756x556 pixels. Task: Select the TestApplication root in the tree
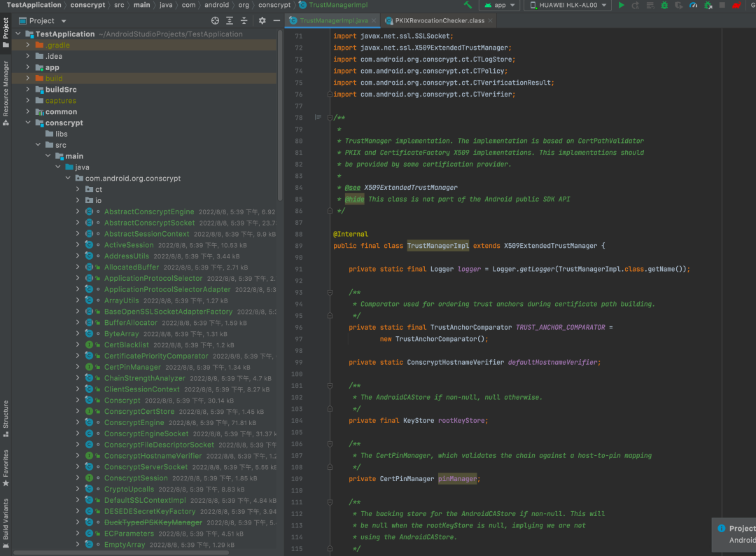[145, 34]
